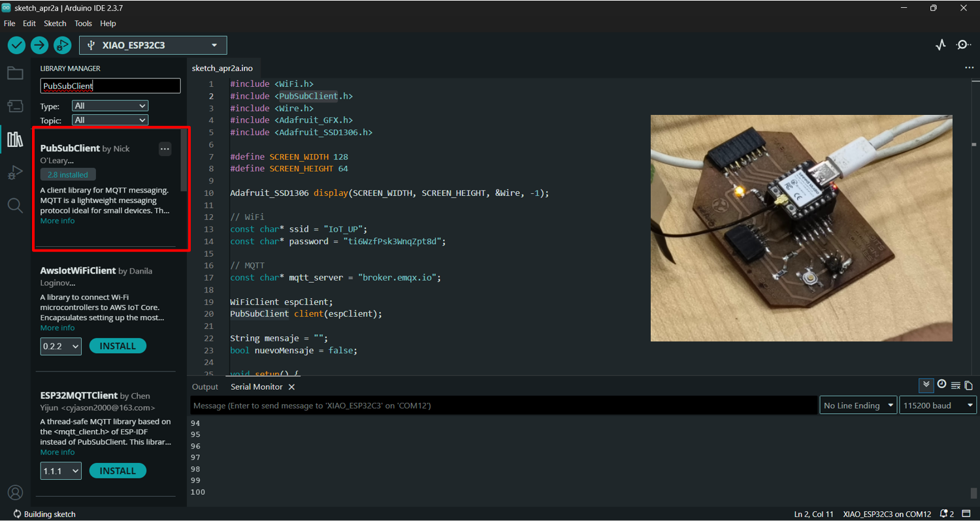Open the Sketchbook folder sidebar icon
The image size is (980, 521).
tap(15, 72)
